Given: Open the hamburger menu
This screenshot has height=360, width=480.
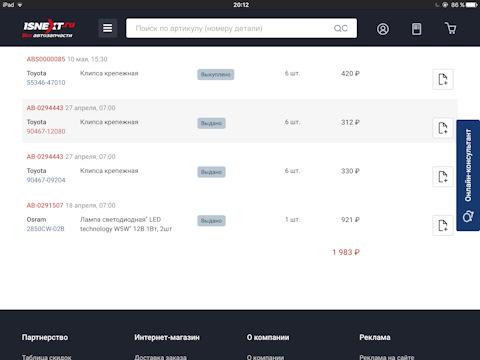Looking at the screenshot, I should point(107,28).
